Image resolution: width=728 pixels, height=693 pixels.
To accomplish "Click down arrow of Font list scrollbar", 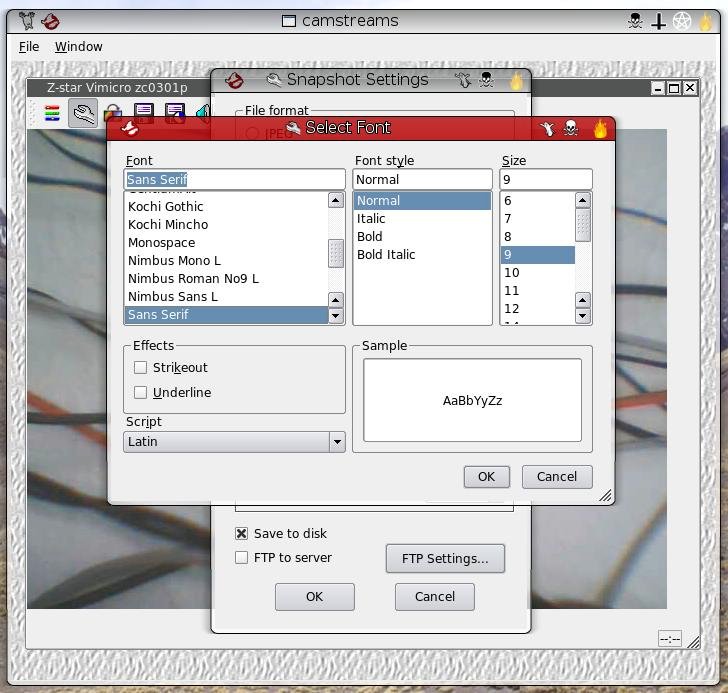I will pos(336,316).
